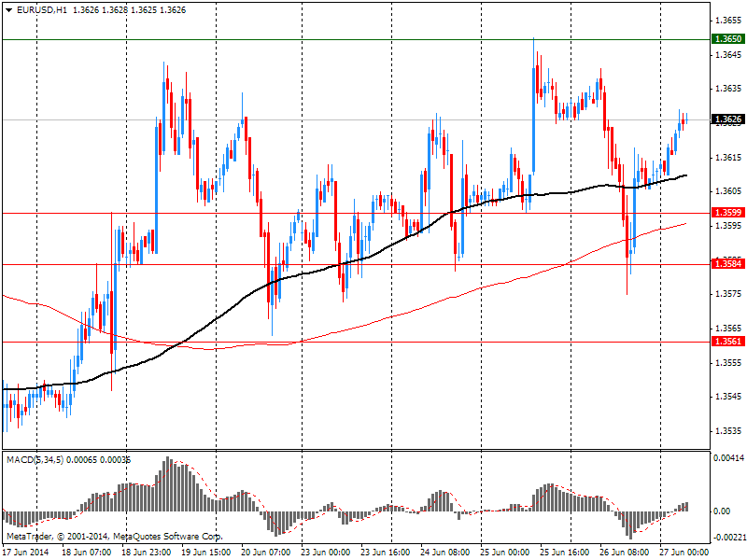The image size is (747, 560).
Task: Click the 19 Jun 15:00 time label
Action: click(x=206, y=553)
